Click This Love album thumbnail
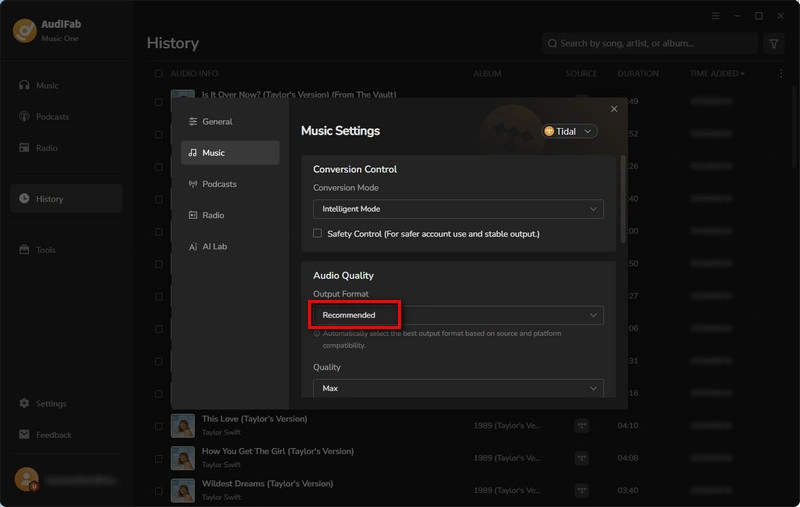Viewport: 800px width, 507px height. [183, 425]
